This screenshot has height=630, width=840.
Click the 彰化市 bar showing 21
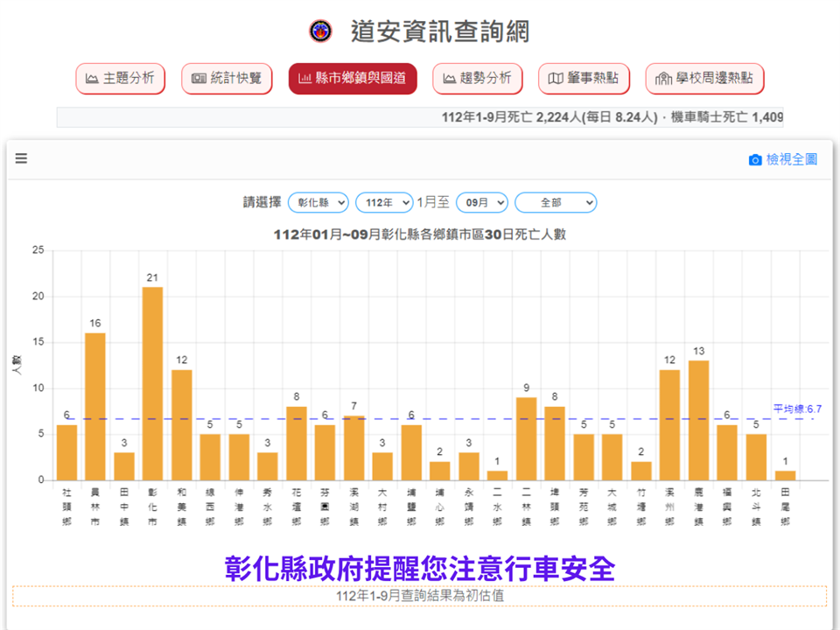coord(152,383)
